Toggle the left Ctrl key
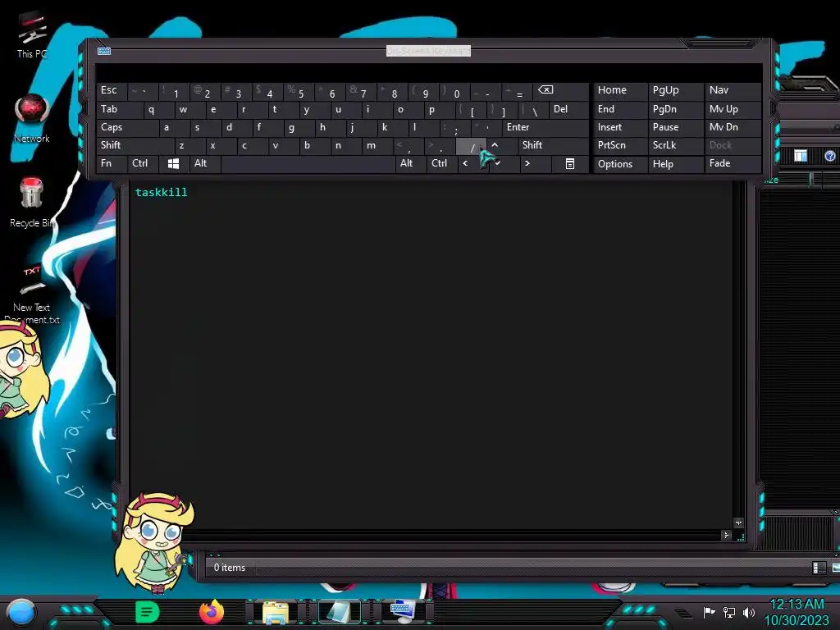Viewport: 840px width, 630px height. coord(143,164)
